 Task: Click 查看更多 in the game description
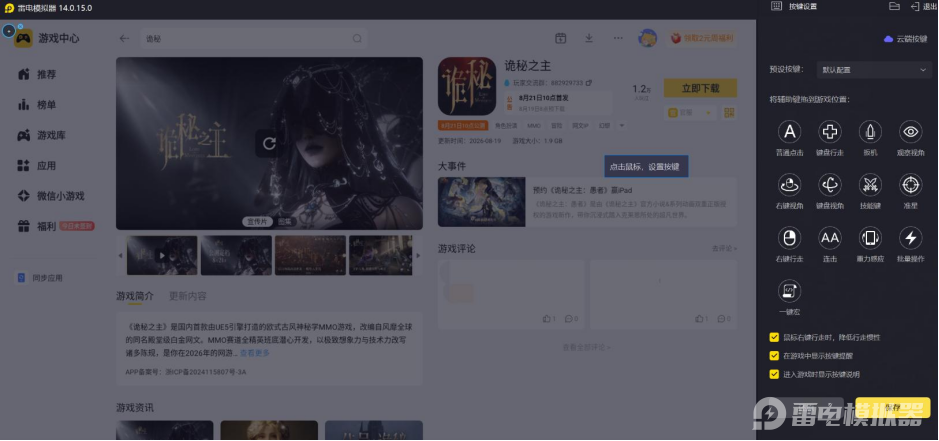[255, 353]
